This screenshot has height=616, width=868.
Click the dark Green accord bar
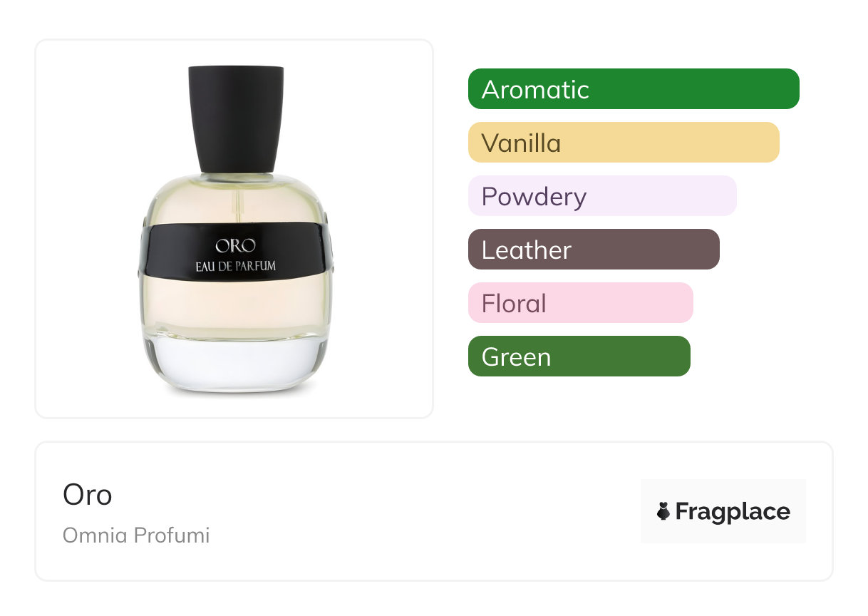click(x=579, y=356)
